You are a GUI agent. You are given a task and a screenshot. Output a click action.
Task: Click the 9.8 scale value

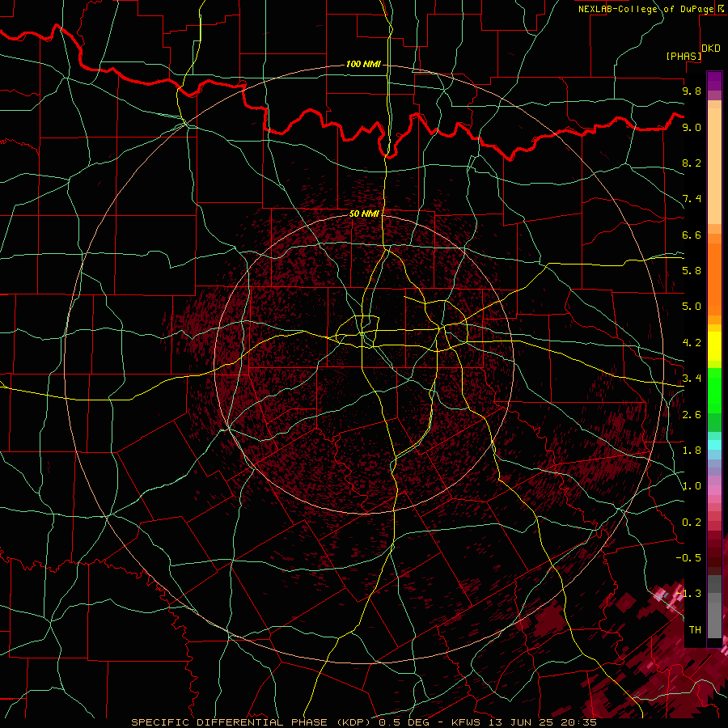[x=692, y=91]
